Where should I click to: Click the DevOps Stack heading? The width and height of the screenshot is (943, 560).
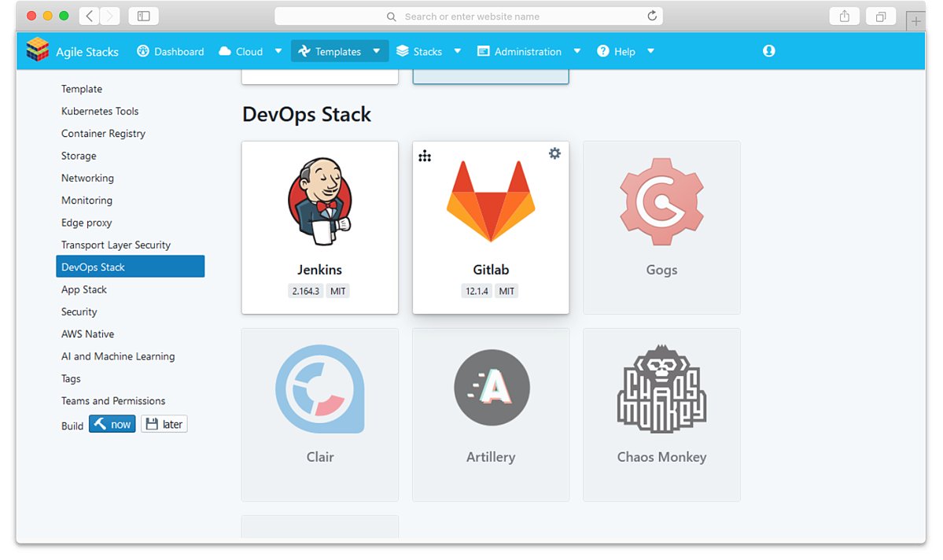[307, 114]
